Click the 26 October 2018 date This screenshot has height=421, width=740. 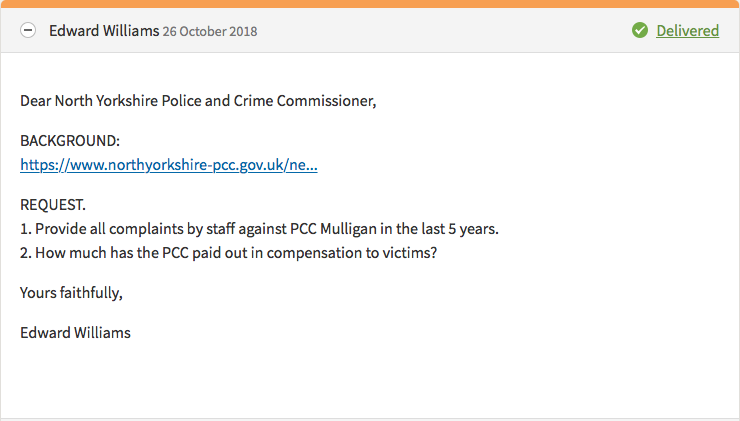tap(210, 32)
